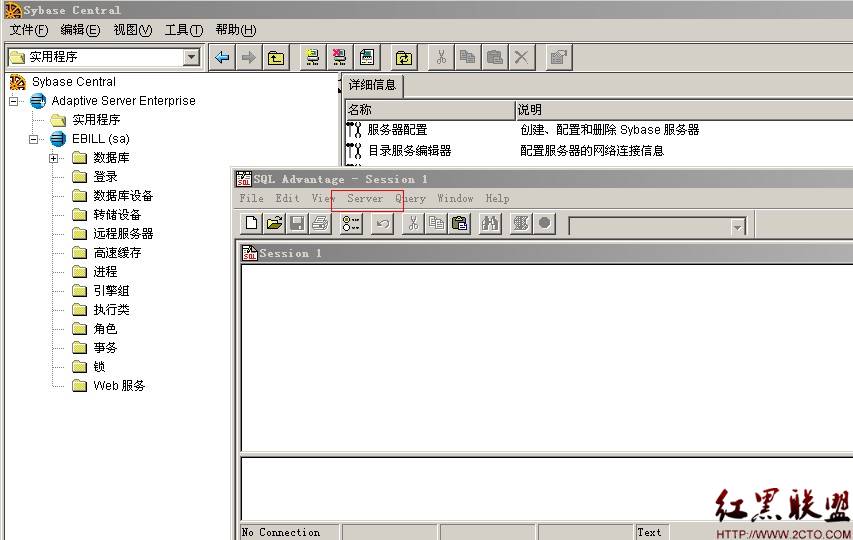Click the Execute query icon in SQL Advantage
Image resolution: width=853 pixels, height=540 pixels.
(521, 223)
